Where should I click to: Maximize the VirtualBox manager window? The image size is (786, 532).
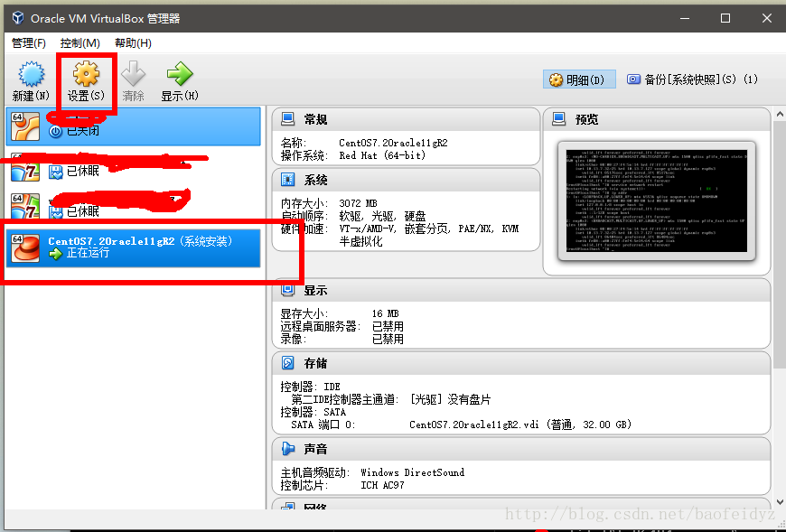(x=725, y=18)
